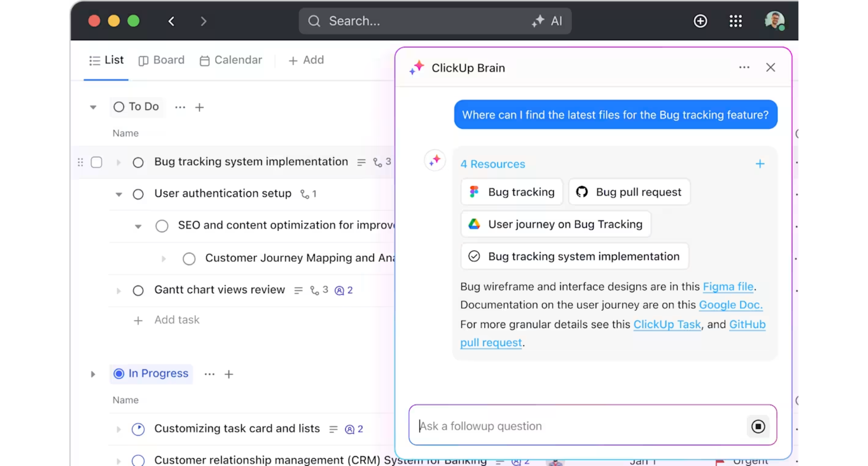Open the Figma Bug tracking resource
The image size is (868, 466).
click(x=512, y=192)
